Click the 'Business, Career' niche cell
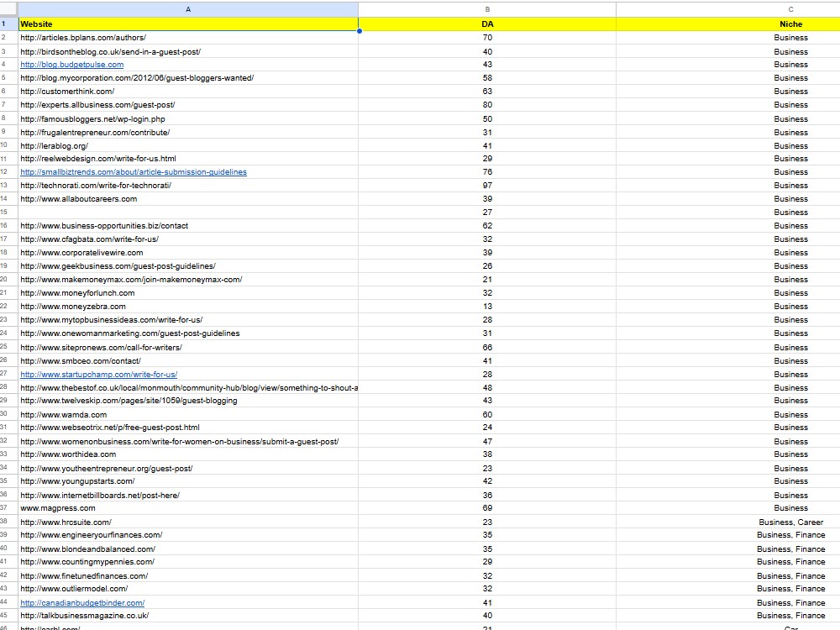The height and width of the screenshot is (630, 840). [x=728, y=522]
